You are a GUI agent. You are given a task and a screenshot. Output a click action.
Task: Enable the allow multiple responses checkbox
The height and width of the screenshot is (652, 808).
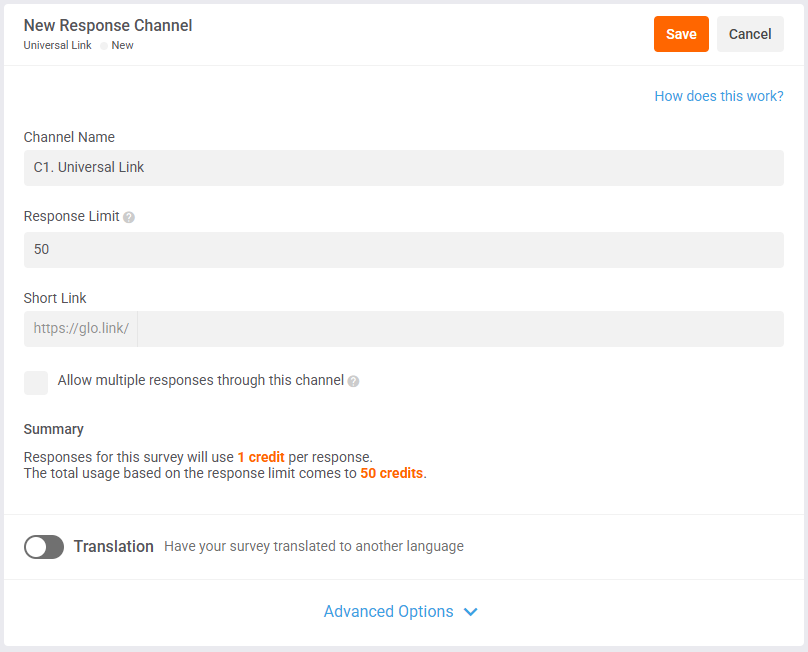pyautogui.click(x=36, y=382)
